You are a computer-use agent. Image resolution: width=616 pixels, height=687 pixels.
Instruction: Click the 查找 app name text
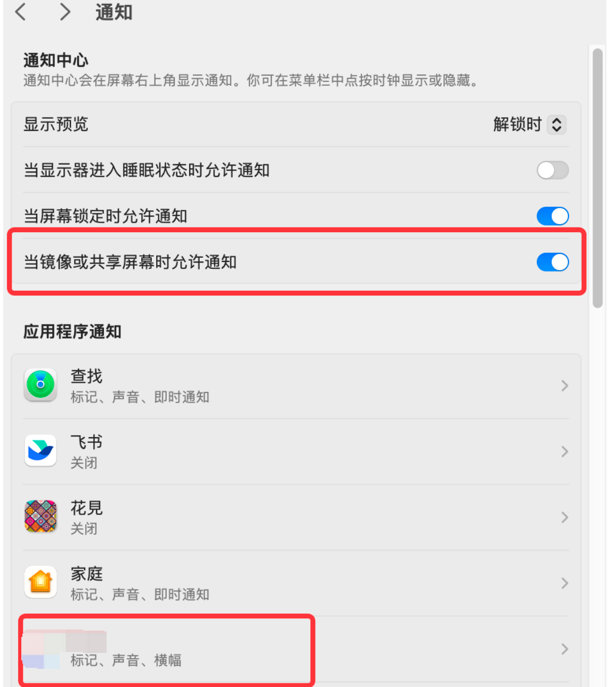pyautogui.click(x=86, y=376)
